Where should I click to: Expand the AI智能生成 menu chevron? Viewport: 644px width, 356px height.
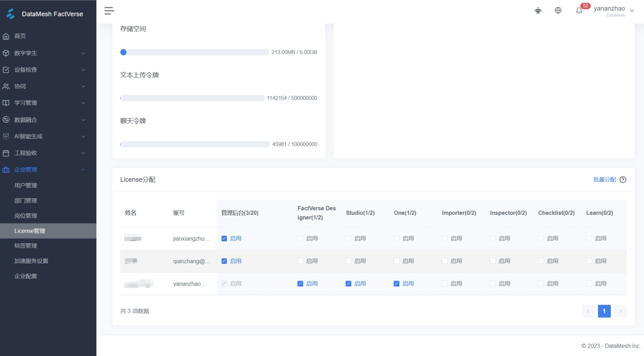coord(84,136)
